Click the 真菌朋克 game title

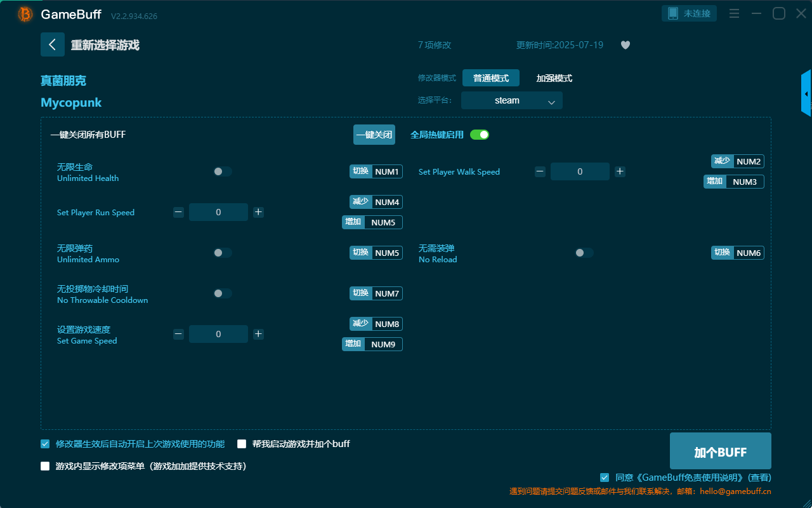click(x=63, y=81)
